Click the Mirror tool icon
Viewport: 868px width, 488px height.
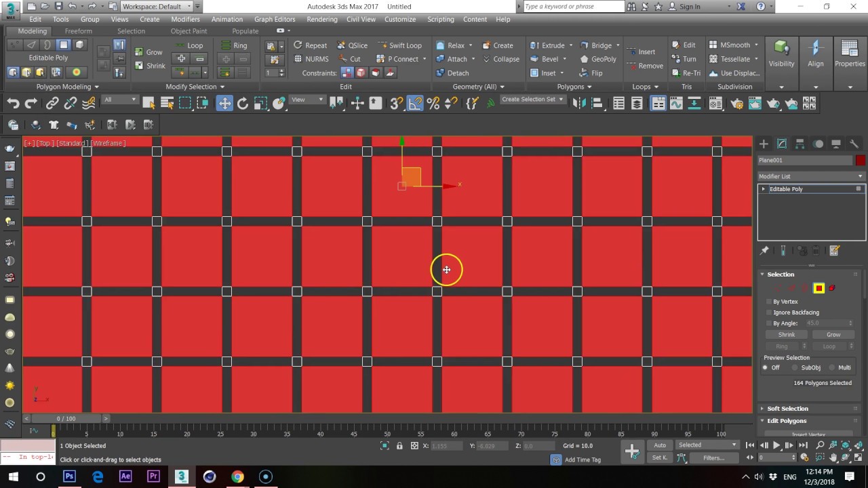coord(579,103)
